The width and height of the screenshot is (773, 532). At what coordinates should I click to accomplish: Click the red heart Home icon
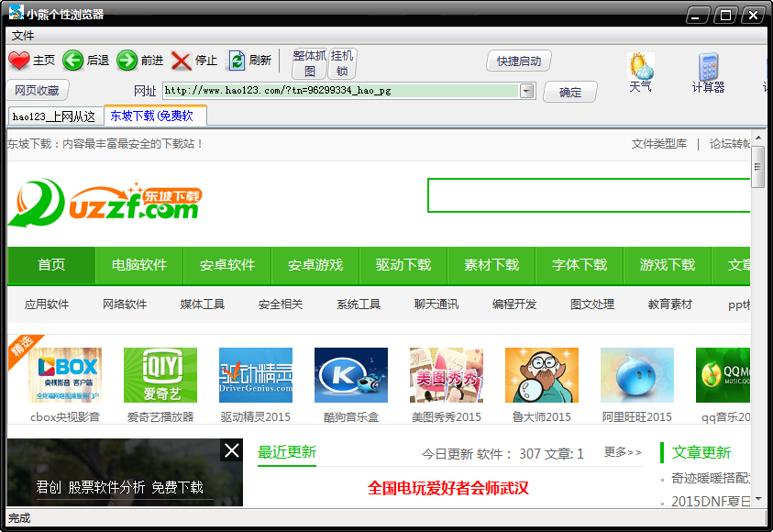pos(19,61)
